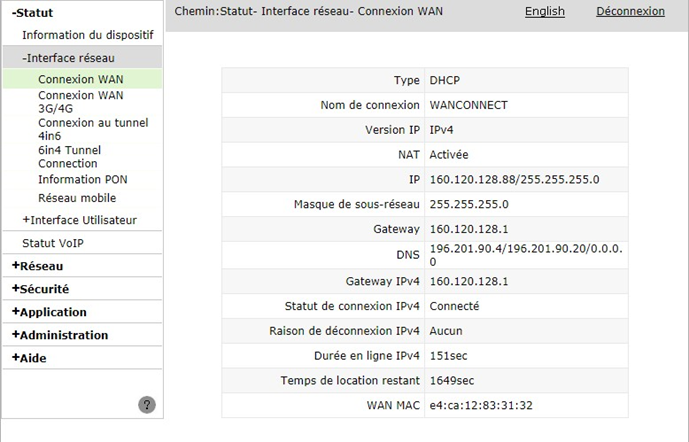This screenshot has height=442, width=689.
Task: Select Connexion WAN in sidebar
Action: click(x=81, y=79)
